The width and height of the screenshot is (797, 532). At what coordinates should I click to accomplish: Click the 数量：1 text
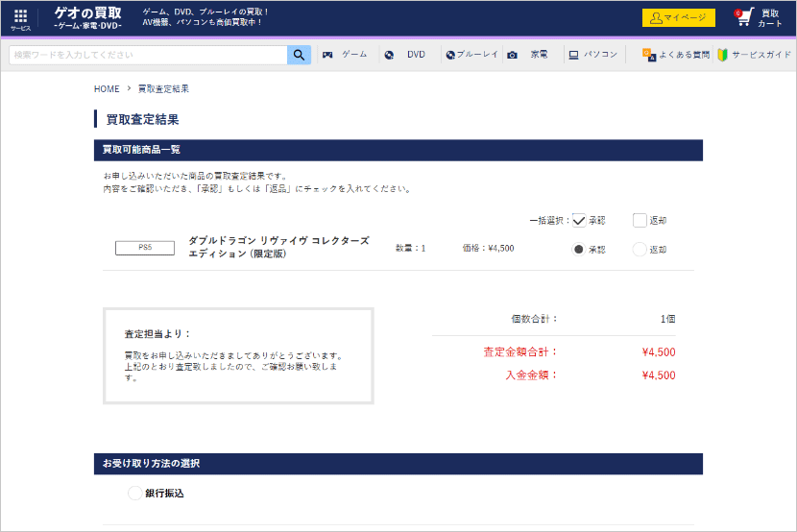[411, 249]
